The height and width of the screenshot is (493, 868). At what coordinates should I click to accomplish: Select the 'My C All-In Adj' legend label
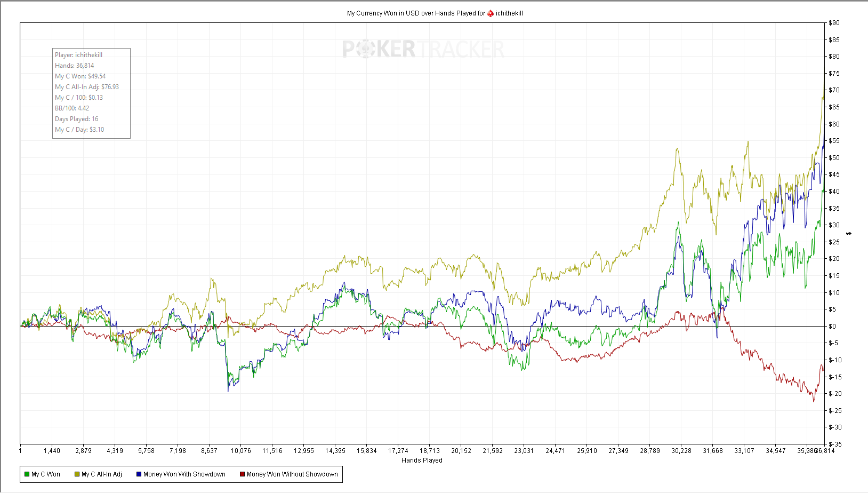(x=102, y=474)
